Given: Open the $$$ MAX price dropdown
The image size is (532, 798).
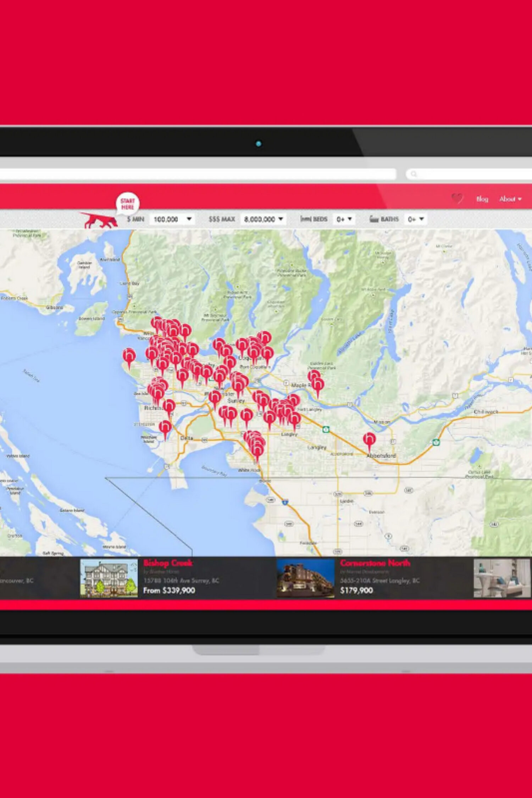Looking at the screenshot, I should coord(263,219).
